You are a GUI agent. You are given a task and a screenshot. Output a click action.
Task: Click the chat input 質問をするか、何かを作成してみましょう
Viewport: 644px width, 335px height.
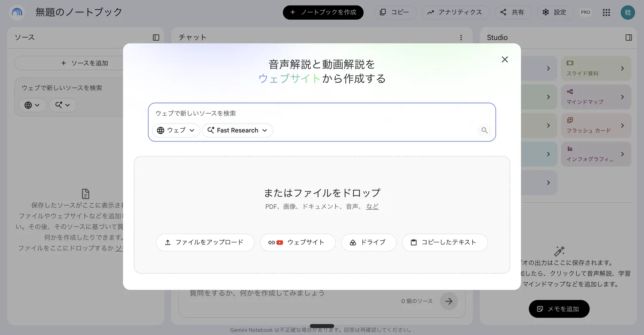click(x=257, y=293)
